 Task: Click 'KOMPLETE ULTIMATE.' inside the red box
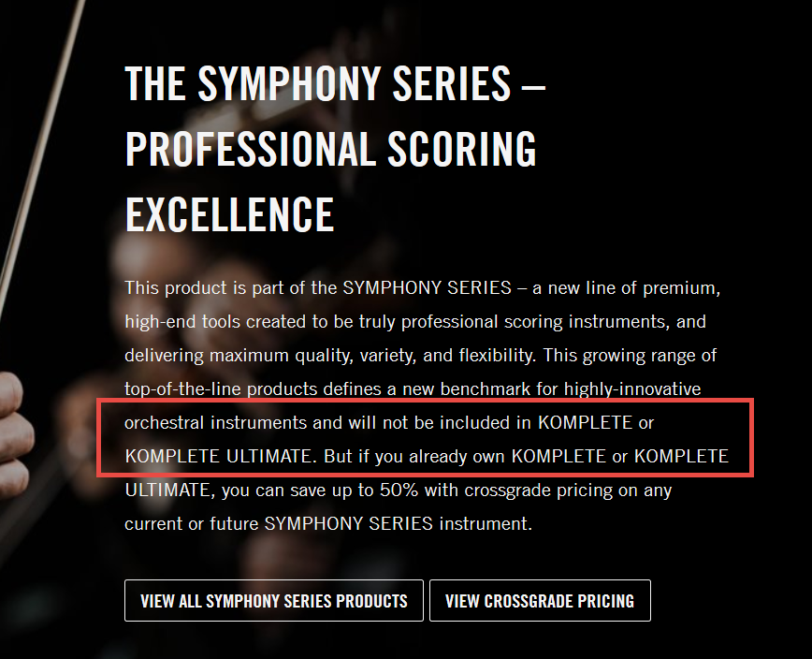point(221,456)
